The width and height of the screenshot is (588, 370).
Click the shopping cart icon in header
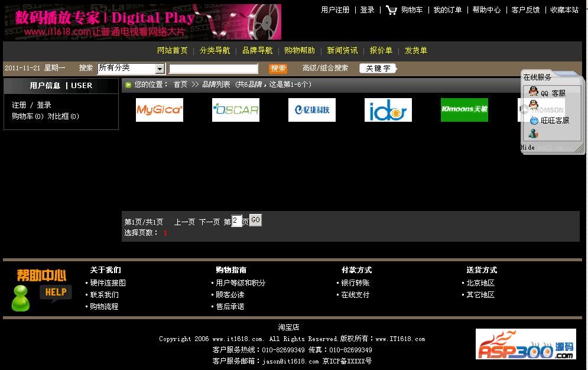[391, 10]
